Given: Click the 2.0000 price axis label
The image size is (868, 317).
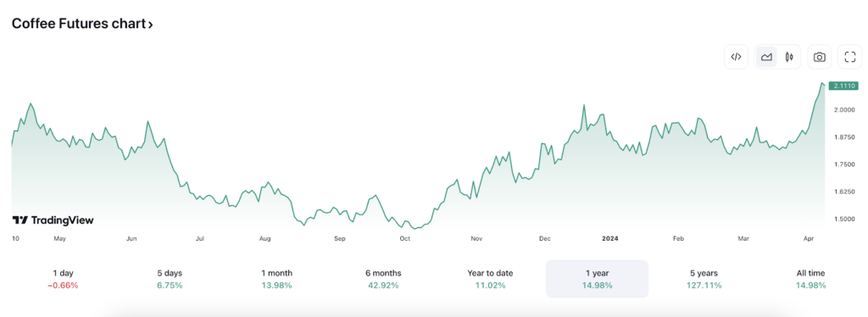Looking at the screenshot, I should pyautogui.click(x=844, y=109).
